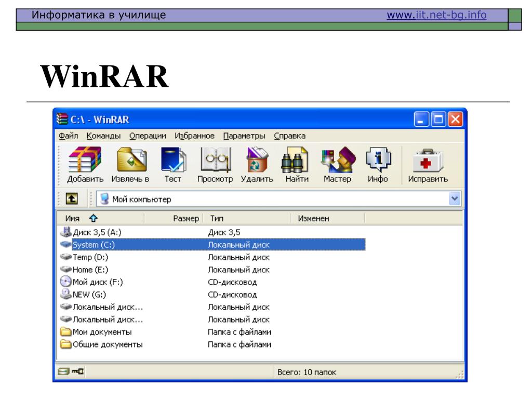Image resolution: width=532 pixels, height=399 pixels.
Task: Open the Справка menu
Action: click(x=290, y=136)
